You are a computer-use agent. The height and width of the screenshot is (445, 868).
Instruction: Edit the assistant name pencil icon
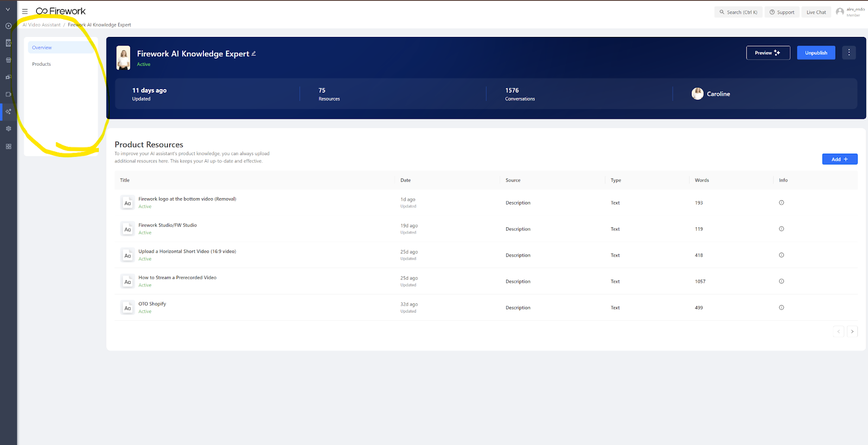[x=253, y=53]
